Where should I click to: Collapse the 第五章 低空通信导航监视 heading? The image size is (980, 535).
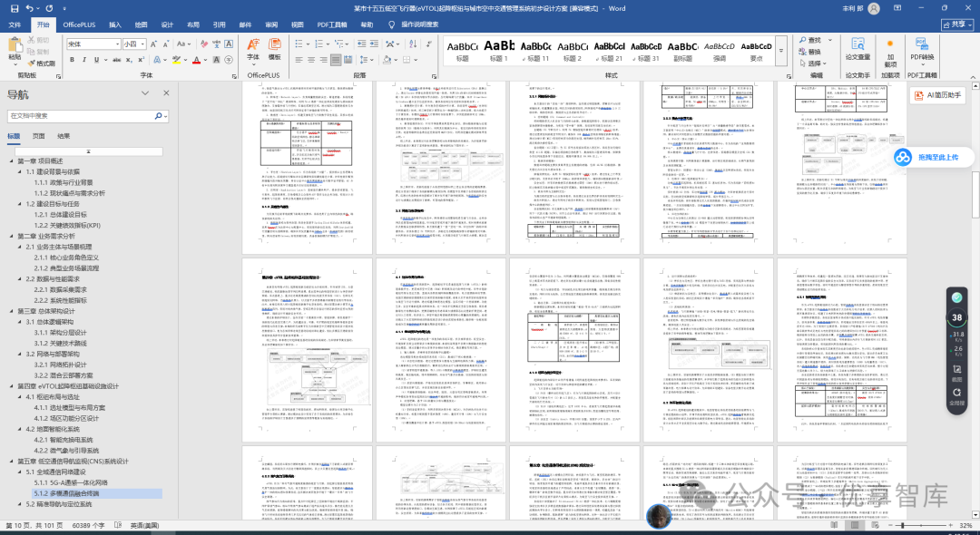tap(11, 462)
